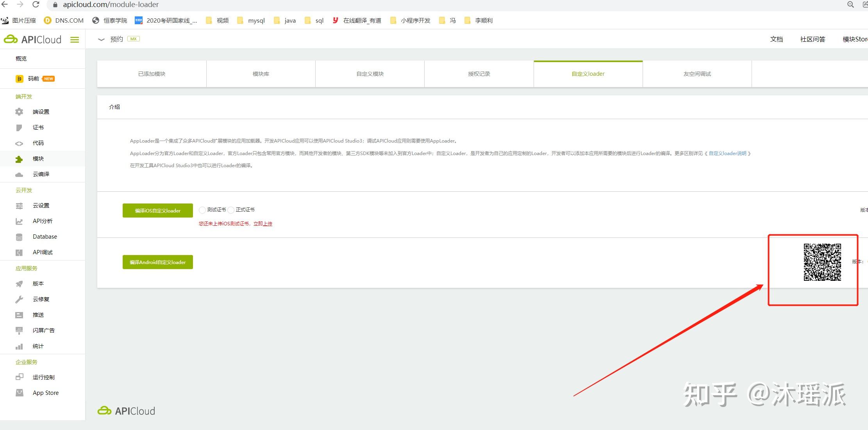Screen dimensions: 868x430
Task: Open 证书 via its sidebar icon
Action: pos(19,128)
